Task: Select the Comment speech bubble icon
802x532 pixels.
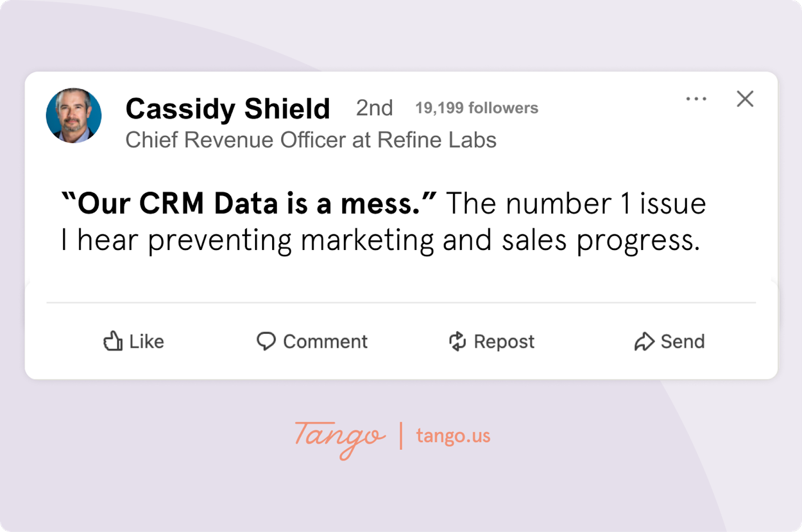Action: click(268, 342)
